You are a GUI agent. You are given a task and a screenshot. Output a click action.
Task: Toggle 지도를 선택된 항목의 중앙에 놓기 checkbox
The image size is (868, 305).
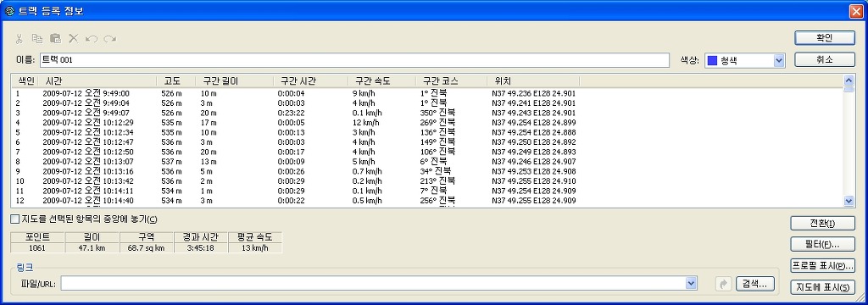(x=15, y=219)
